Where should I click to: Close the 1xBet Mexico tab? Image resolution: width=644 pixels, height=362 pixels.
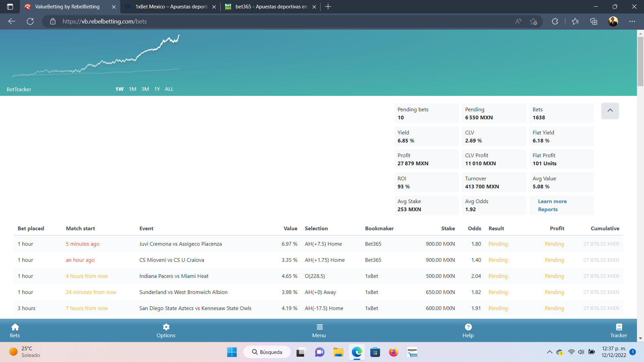tap(214, 7)
